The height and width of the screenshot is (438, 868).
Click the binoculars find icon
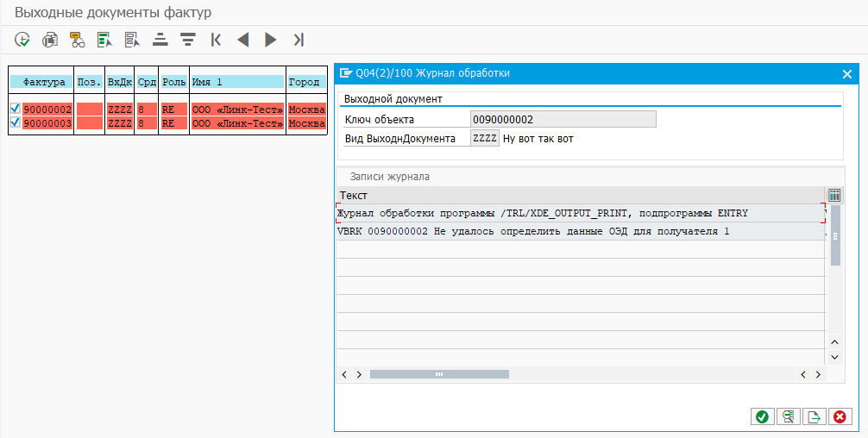78,39
